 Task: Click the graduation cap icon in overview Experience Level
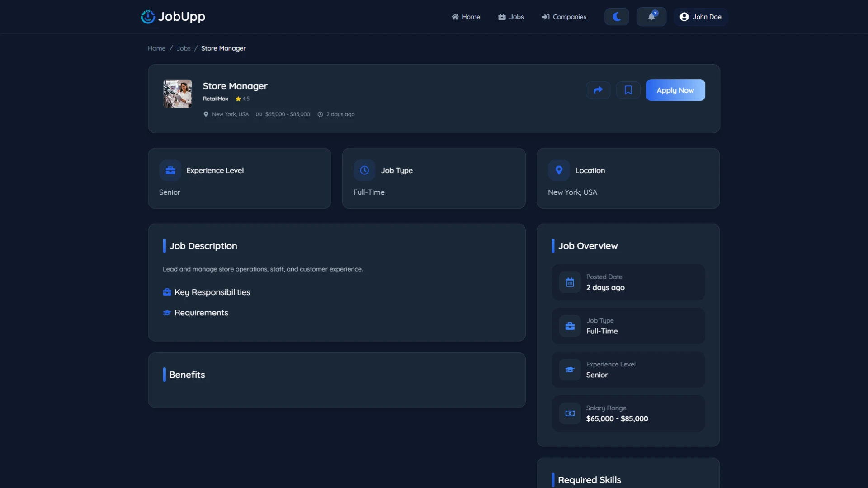coord(570,370)
